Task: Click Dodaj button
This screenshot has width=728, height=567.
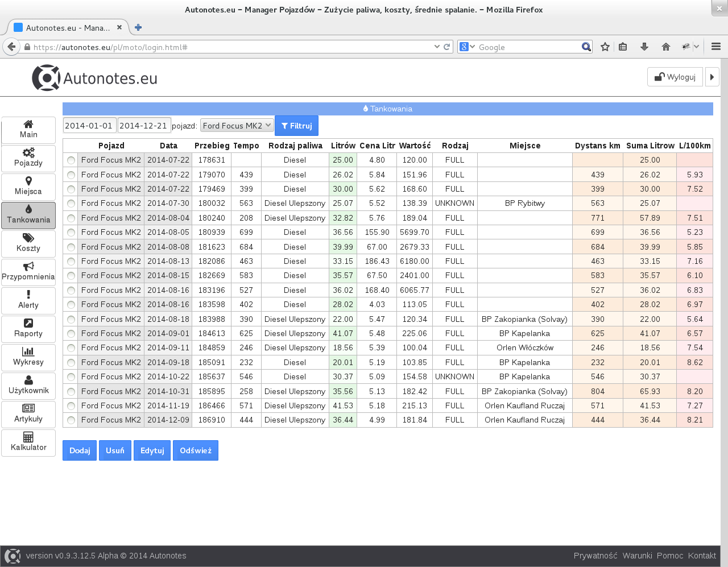Action: pyautogui.click(x=80, y=450)
